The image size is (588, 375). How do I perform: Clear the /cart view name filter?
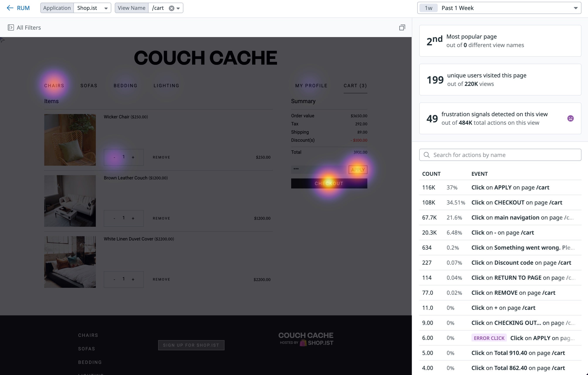pyautogui.click(x=172, y=8)
